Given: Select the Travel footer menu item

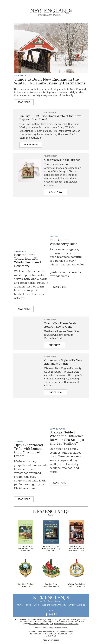Looking at the screenshot, I should 20,605.
